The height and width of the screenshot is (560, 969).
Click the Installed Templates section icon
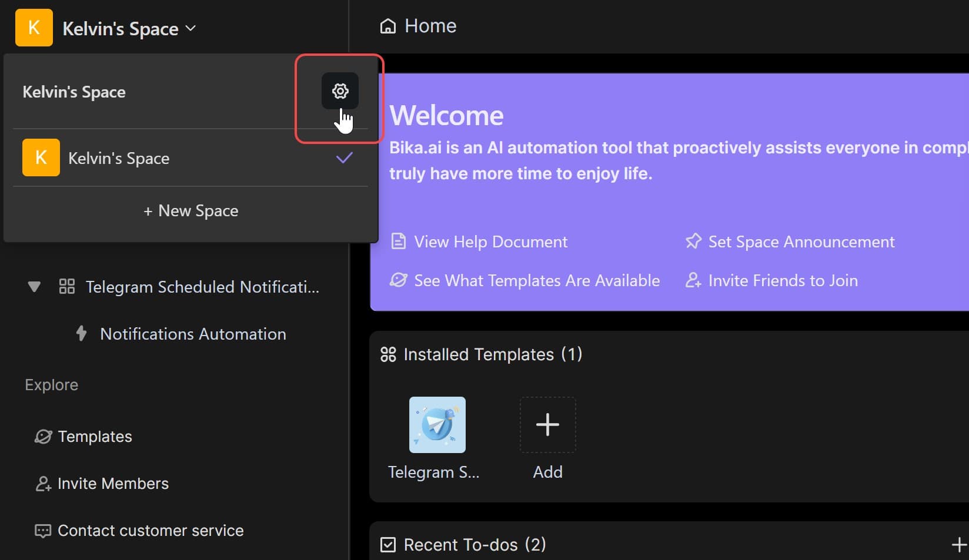(x=388, y=354)
